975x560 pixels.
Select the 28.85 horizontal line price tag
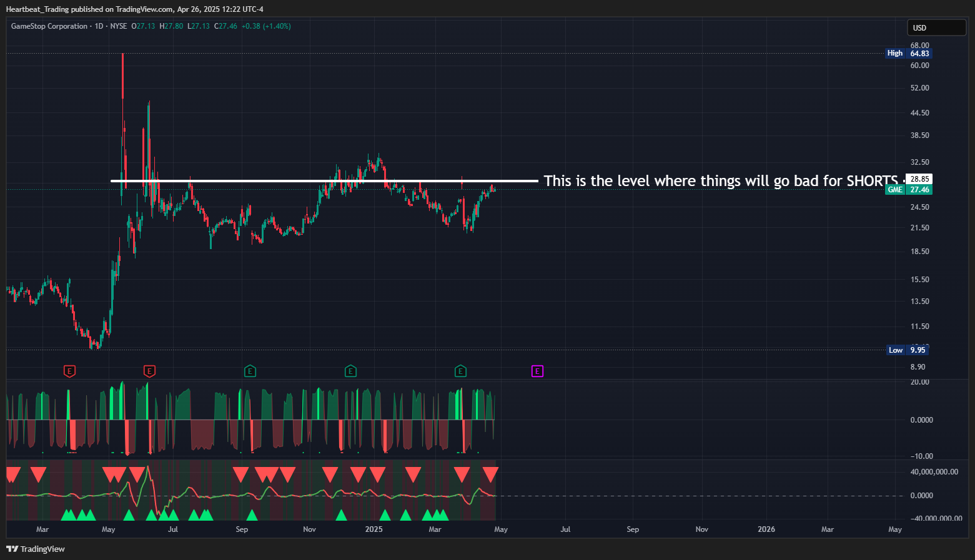coord(919,179)
